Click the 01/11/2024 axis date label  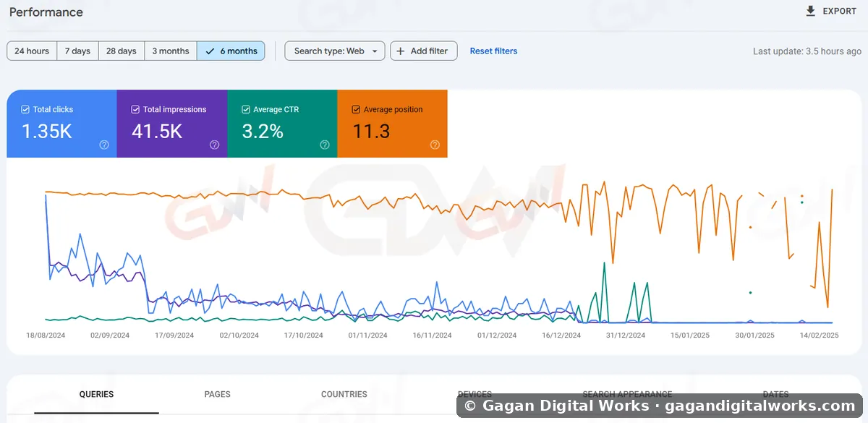pyautogui.click(x=367, y=336)
